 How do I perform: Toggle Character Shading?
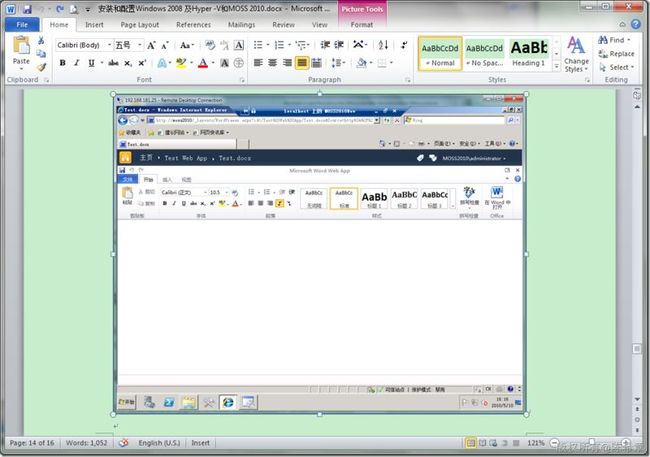click(x=224, y=63)
